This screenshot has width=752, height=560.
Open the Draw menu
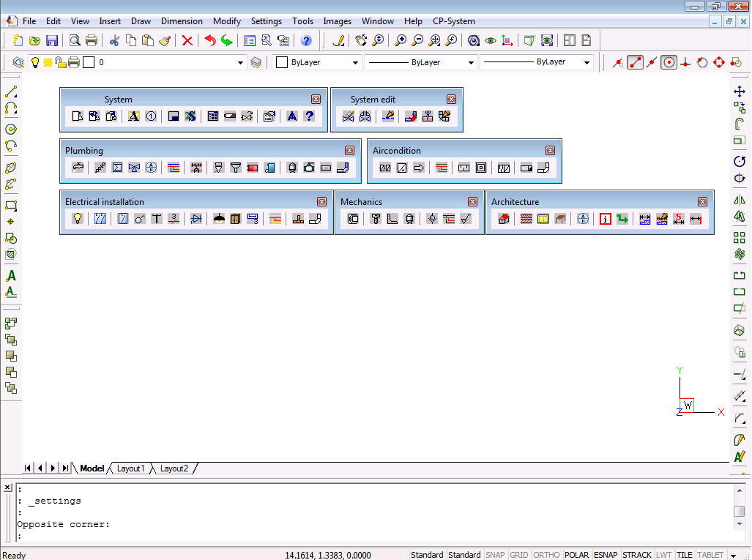pos(141,21)
